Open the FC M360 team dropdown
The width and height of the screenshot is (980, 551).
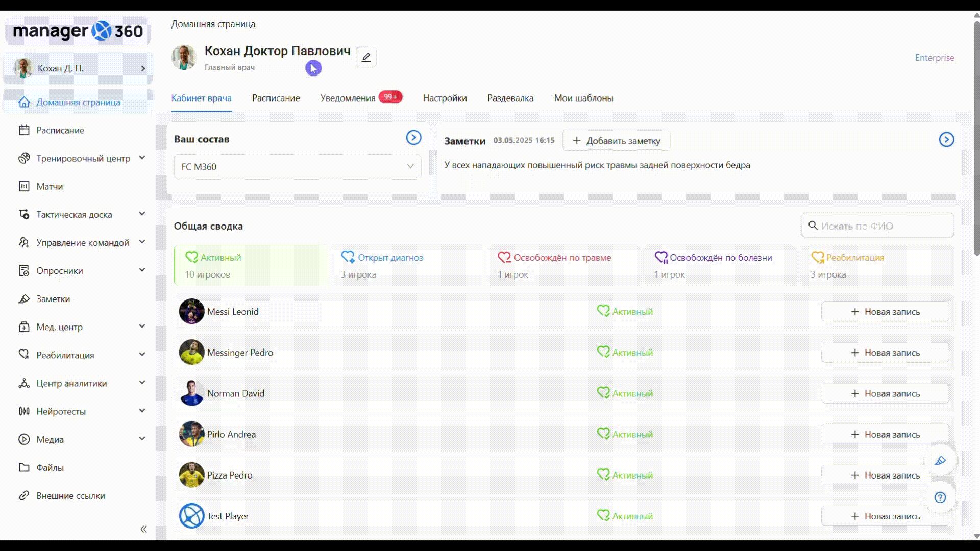297,167
